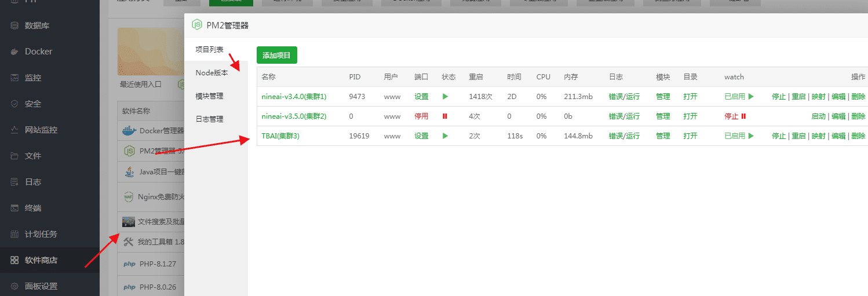Toggle watch 停止 for nineai-v3.5.0
868x296 pixels.
pos(735,116)
